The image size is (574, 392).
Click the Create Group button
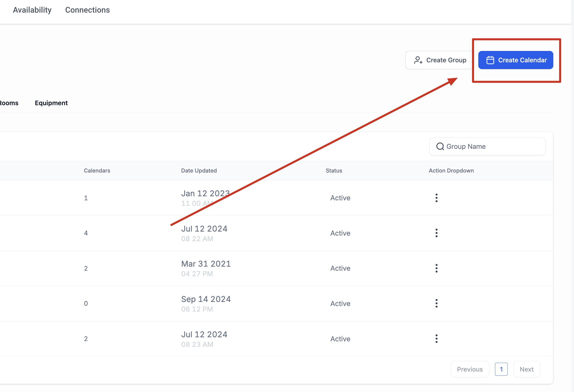click(x=440, y=60)
